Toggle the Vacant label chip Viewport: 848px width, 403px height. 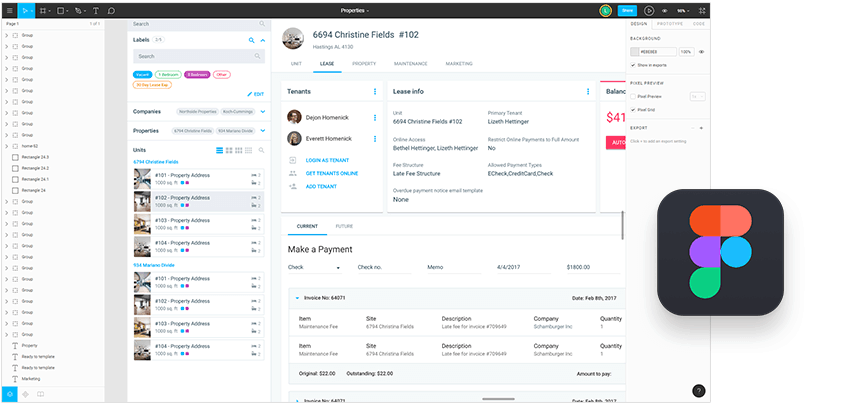(x=143, y=75)
